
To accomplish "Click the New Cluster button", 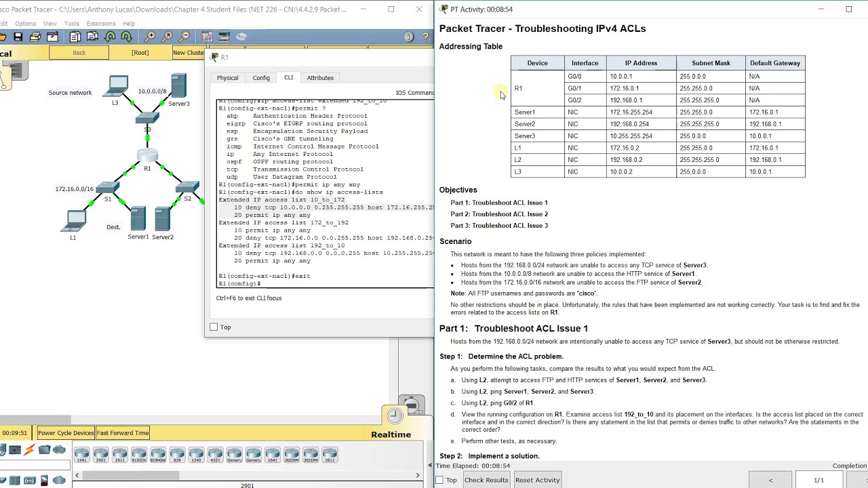I will pyautogui.click(x=188, y=53).
